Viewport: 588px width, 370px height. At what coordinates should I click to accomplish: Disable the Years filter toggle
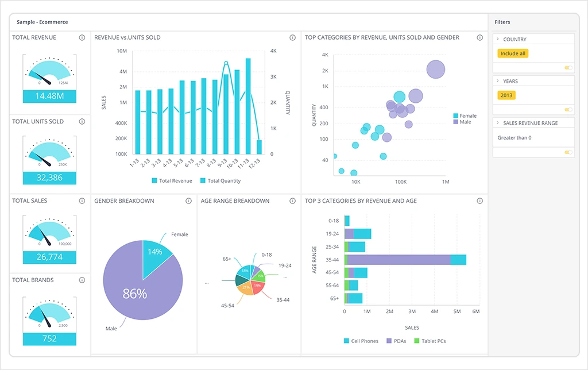click(x=568, y=110)
